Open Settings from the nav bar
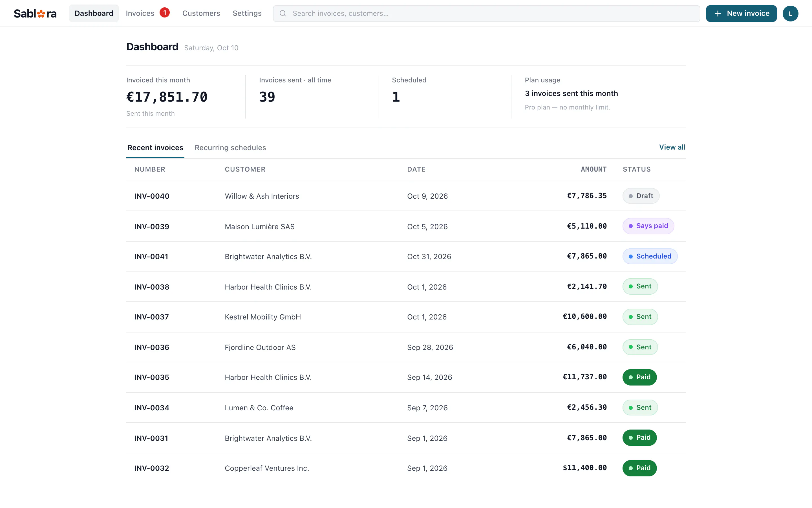 pos(247,14)
